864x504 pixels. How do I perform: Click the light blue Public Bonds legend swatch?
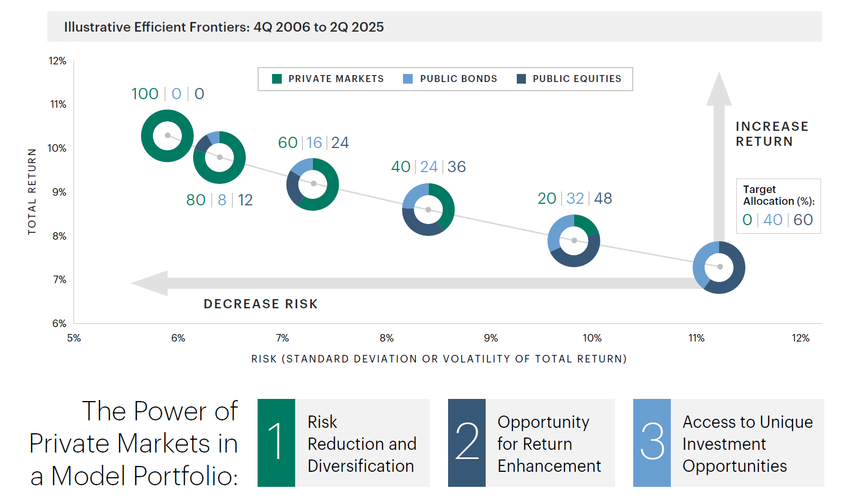(x=408, y=79)
